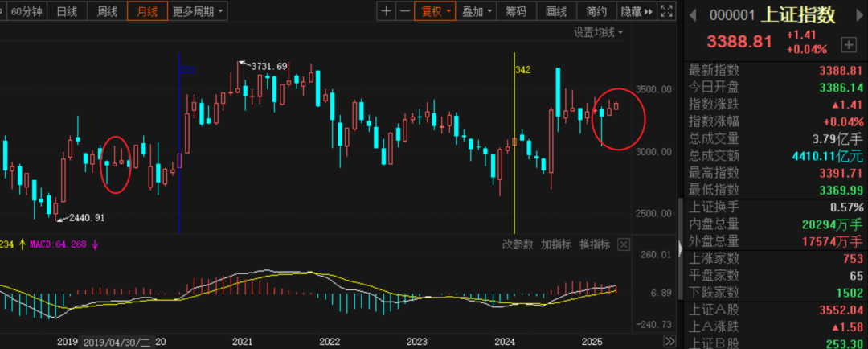Click 上证B股 value 253.30

pos(844,343)
